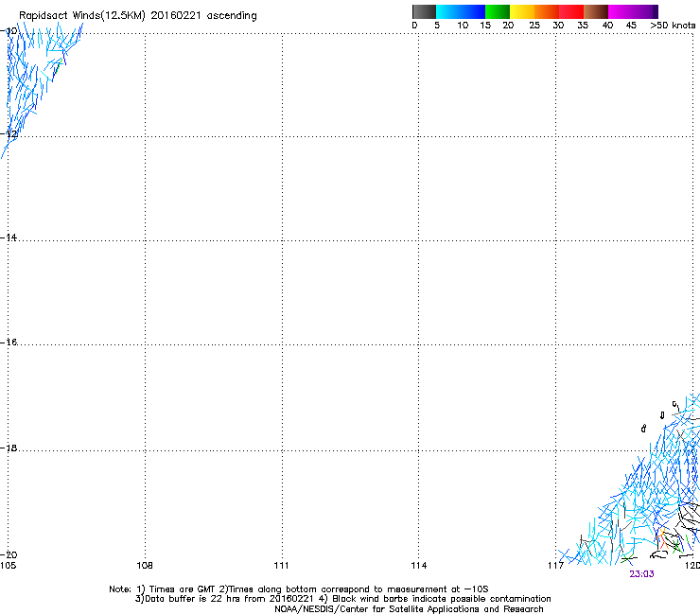Click the -20 latitude axis label
Viewport: 700px width, 615px height.
coord(9,554)
